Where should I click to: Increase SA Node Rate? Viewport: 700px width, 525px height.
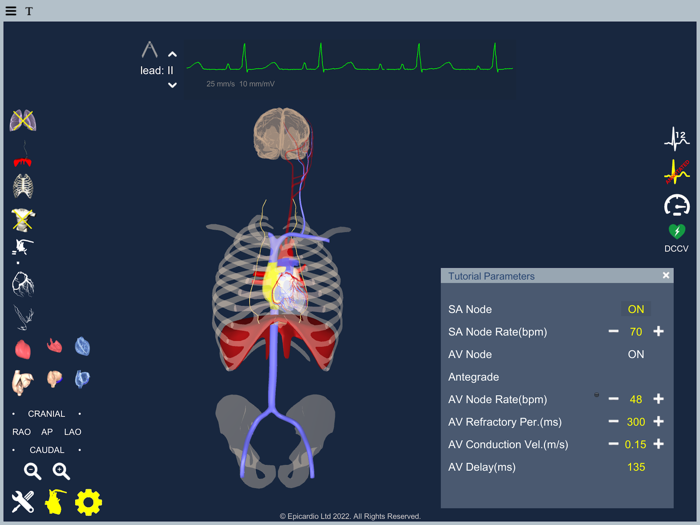pyautogui.click(x=658, y=331)
